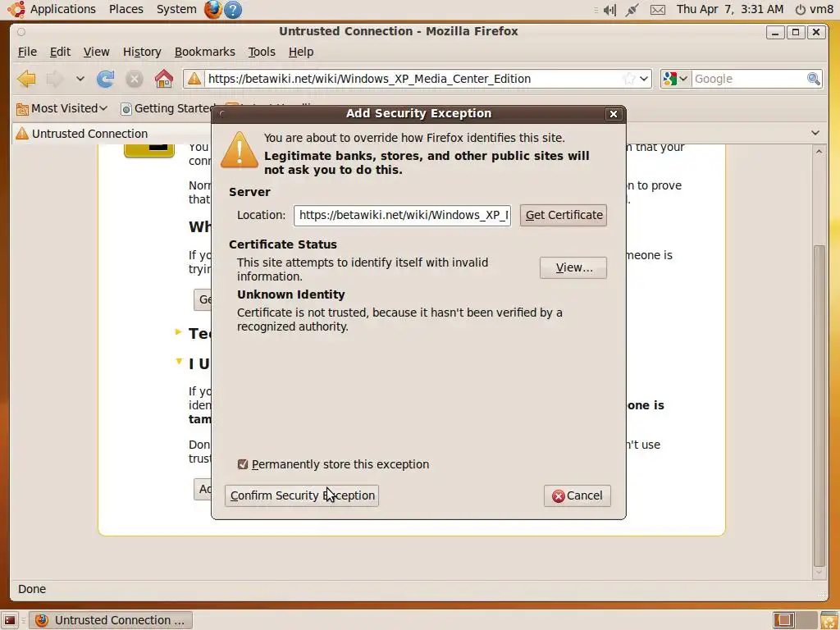Click the site warning icon in address bar
This screenshot has height=630, width=840.
coord(194,79)
